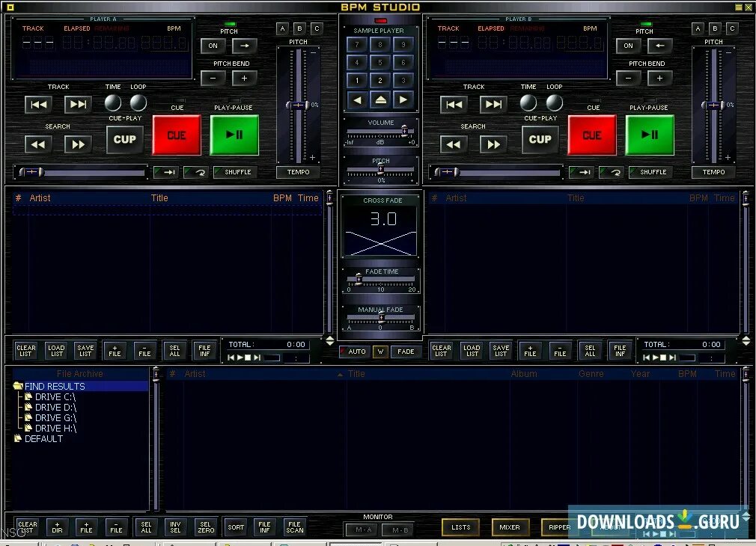
Task: Click LOAD LIST for Player A playlist
Action: (x=56, y=350)
